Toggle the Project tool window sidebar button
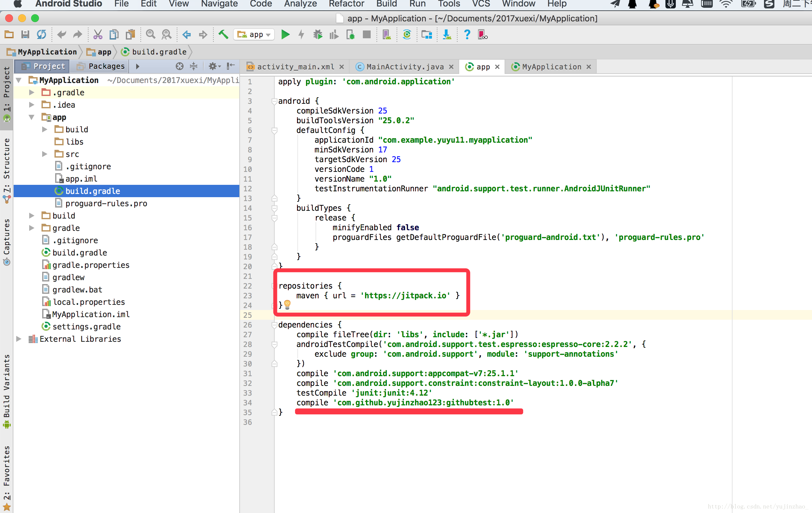 pos(6,95)
